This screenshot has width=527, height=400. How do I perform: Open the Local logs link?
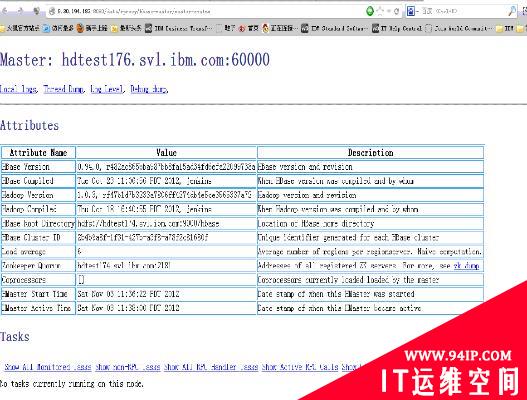(x=18, y=89)
